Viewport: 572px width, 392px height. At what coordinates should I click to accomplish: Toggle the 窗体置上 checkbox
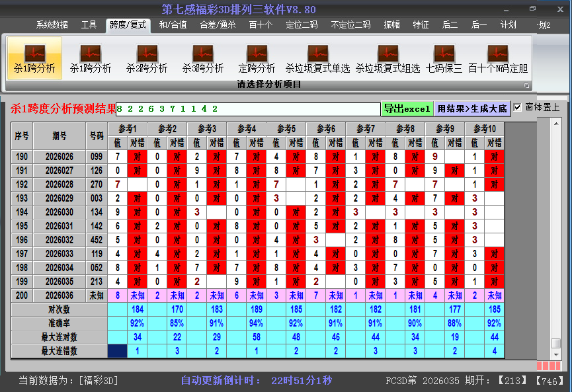pos(518,107)
